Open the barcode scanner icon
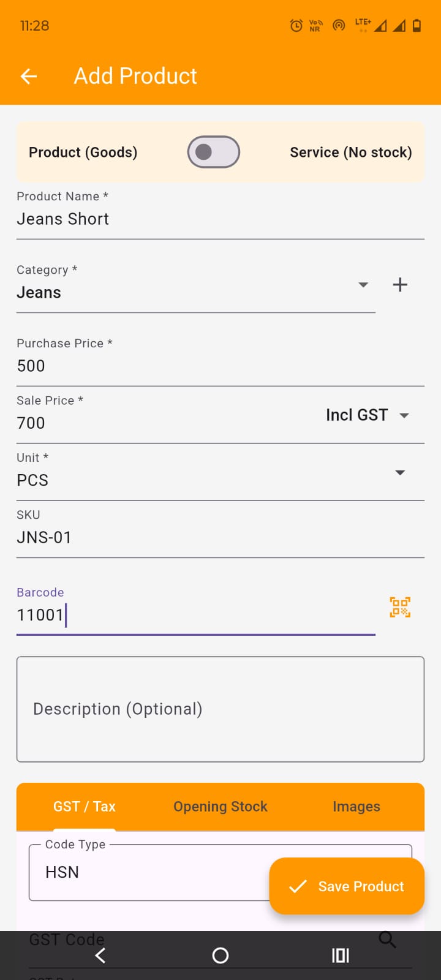This screenshot has width=441, height=980. [x=400, y=608]
